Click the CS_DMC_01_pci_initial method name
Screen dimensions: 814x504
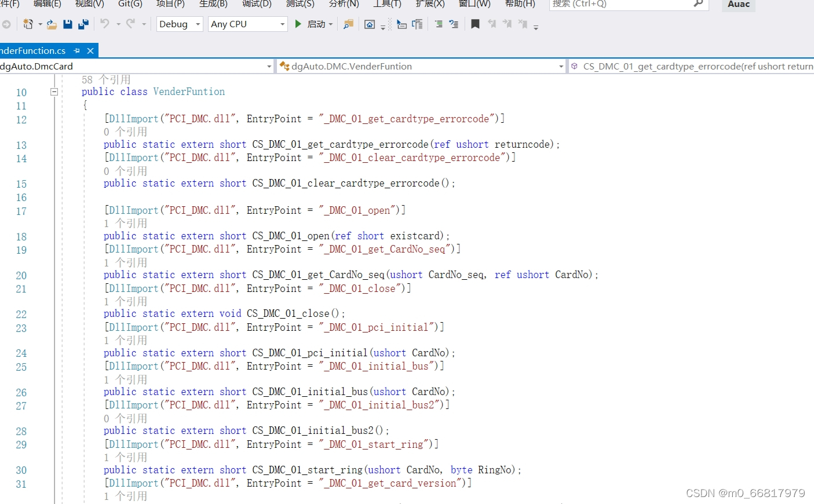pos(310,353)
